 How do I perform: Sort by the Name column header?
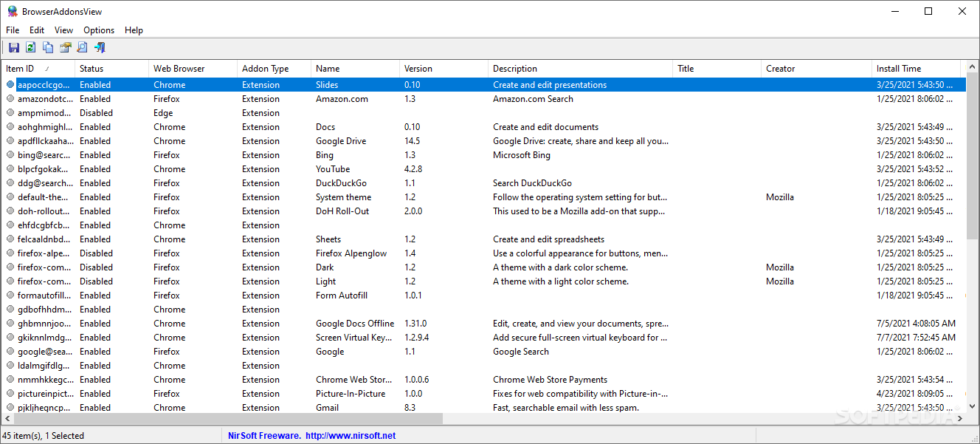tap(355, 69)
